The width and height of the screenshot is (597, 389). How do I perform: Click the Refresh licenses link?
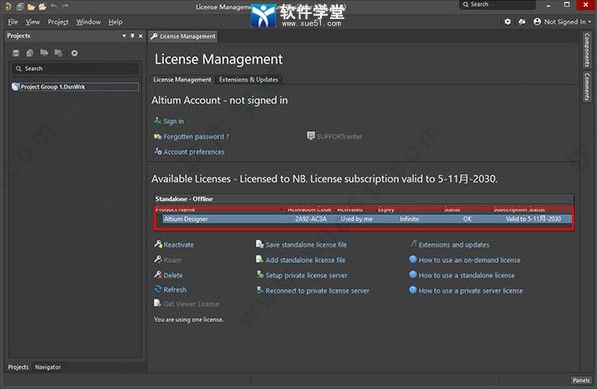point(170,290)
